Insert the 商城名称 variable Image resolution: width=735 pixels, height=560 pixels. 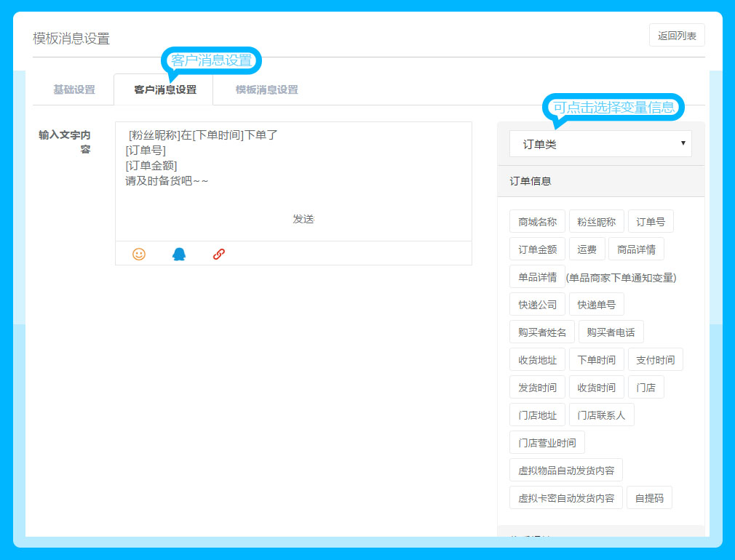tap(537, 222)
